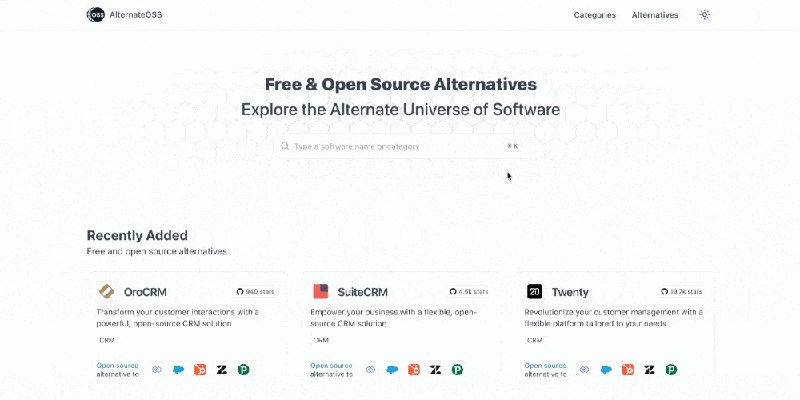800x400 pixels.
Task: Click the Zendesk icon in SuiteCRM card
Action: click(x=435, y=370)
